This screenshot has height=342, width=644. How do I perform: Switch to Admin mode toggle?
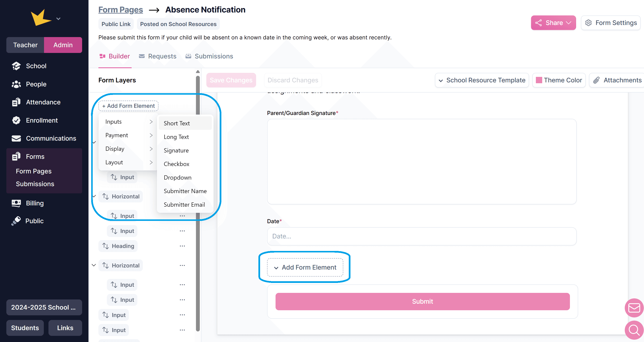tap(63, 45)
